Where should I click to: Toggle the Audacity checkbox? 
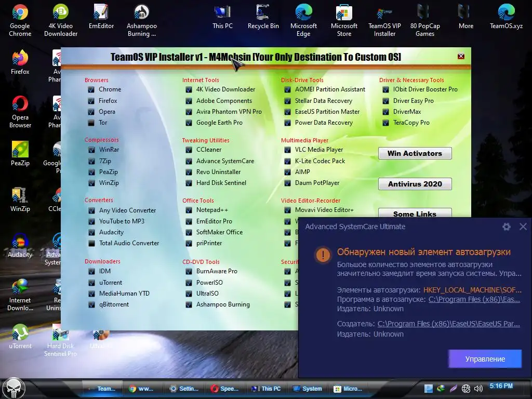point(91,232)
